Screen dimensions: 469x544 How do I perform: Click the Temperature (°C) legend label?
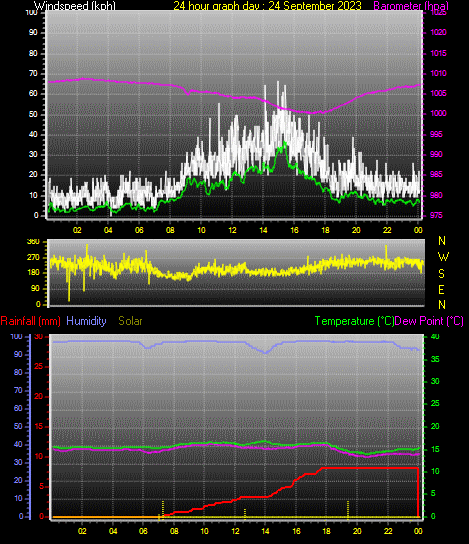point(354,321)
